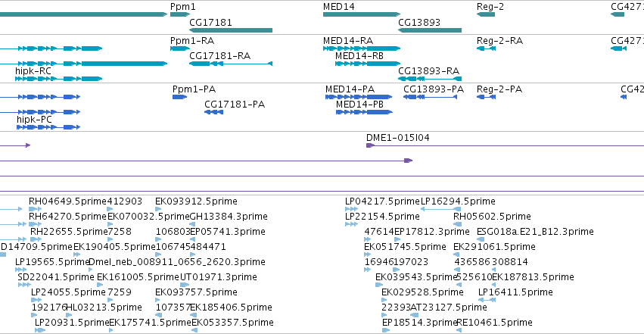Image resolution: width=644 pixels, height=334 pixels.
Task: Select transcript Reg-2-RA
Action: [499, 41]
